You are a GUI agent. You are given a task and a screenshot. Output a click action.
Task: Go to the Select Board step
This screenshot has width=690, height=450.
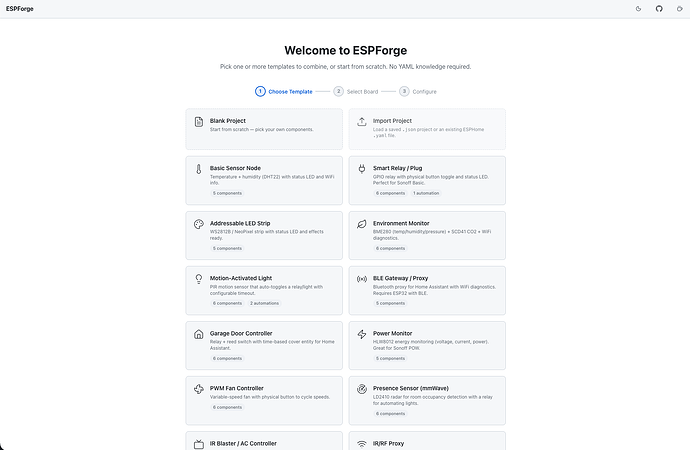click(356, 91)
